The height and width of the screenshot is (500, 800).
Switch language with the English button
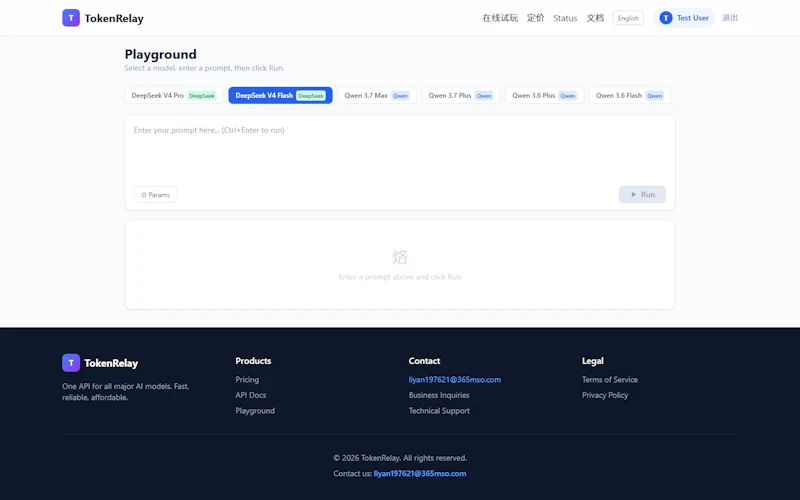[x=628, y=18]
